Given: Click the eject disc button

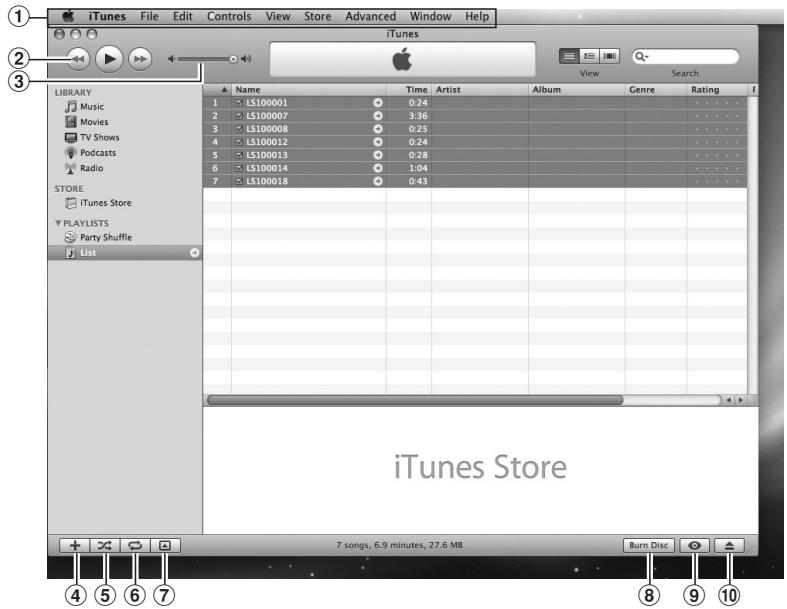Looking at the screenshot, I should tap(729, 546).
